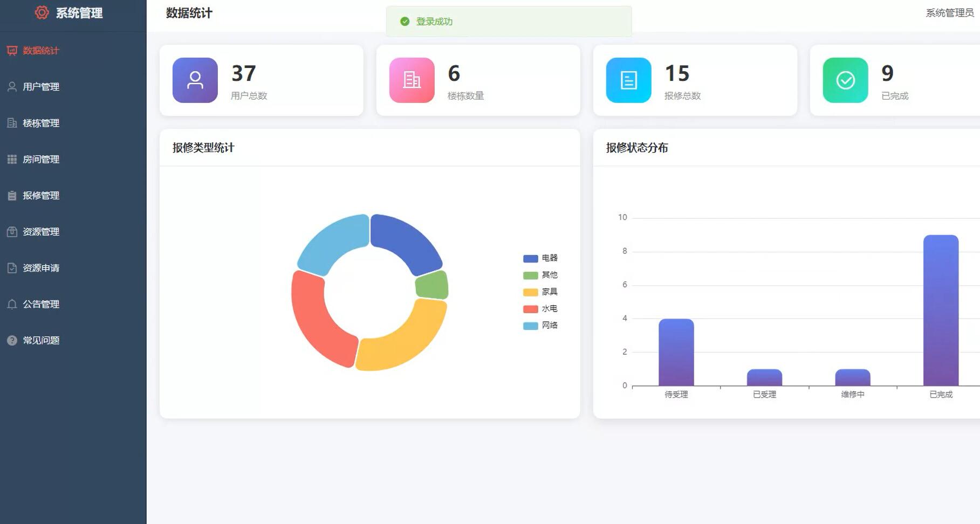The width and height of the screenshot is (980, 524).
Task: Click the box icon next to 资源管理
Action: coord(12,231)
